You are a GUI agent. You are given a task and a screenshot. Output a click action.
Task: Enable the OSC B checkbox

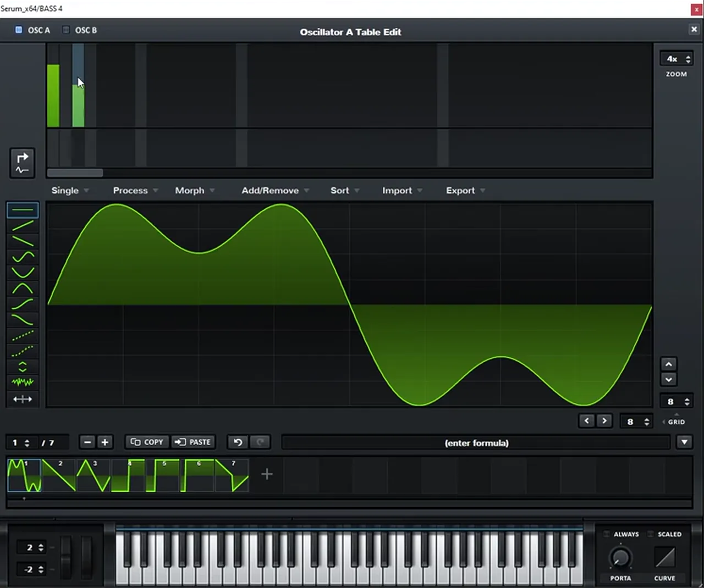click(x=66, y=30)
